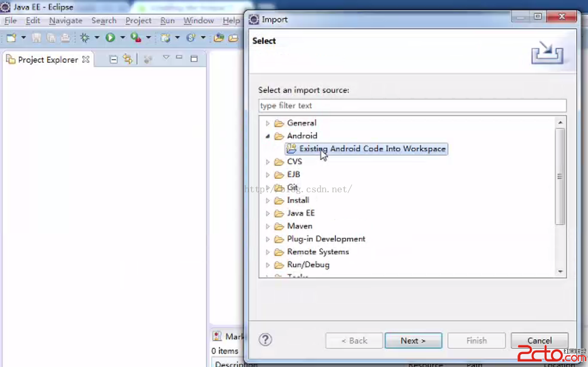Open the Run menu
This screenshot has width=588, height=367.
point(167,21)
